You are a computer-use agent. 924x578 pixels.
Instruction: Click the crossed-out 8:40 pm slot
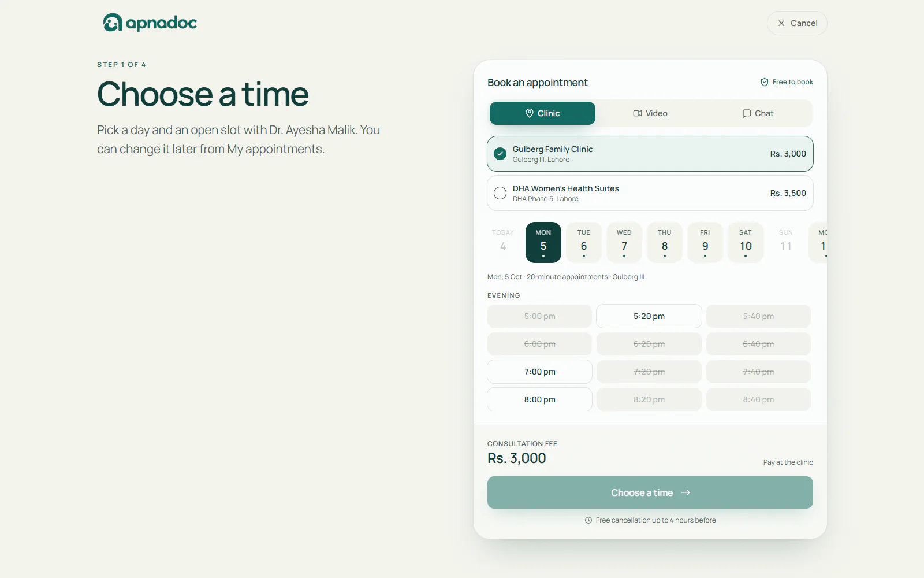click(x=758, y=399)
